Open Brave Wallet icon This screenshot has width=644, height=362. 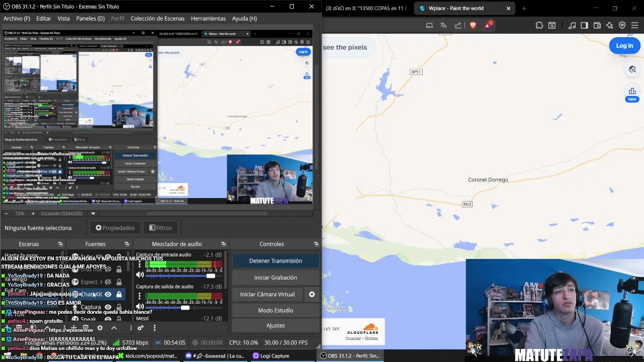point(597,25)
